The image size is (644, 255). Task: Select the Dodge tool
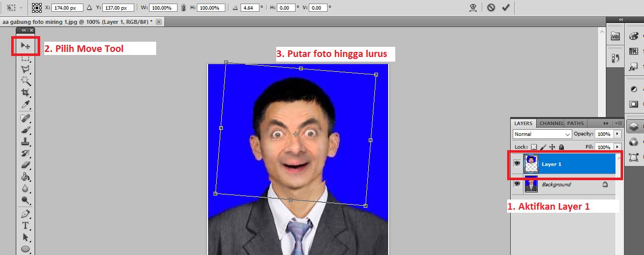tap(25, 200)
